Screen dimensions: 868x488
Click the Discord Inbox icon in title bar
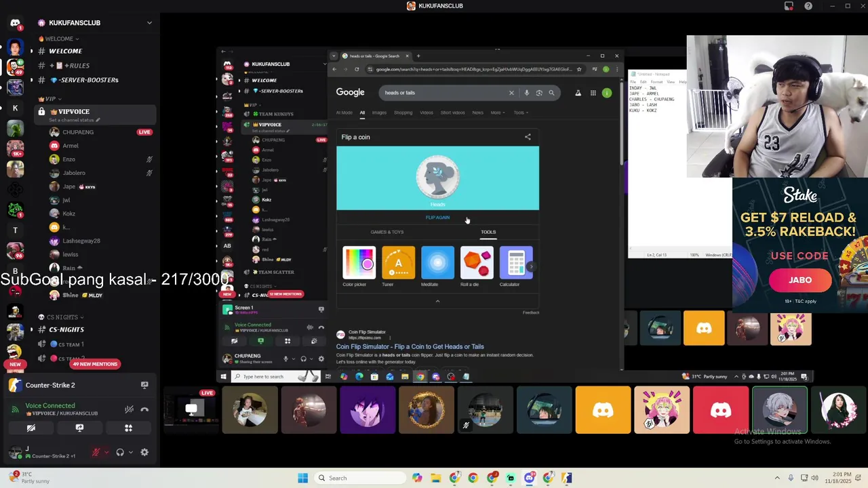789,6
